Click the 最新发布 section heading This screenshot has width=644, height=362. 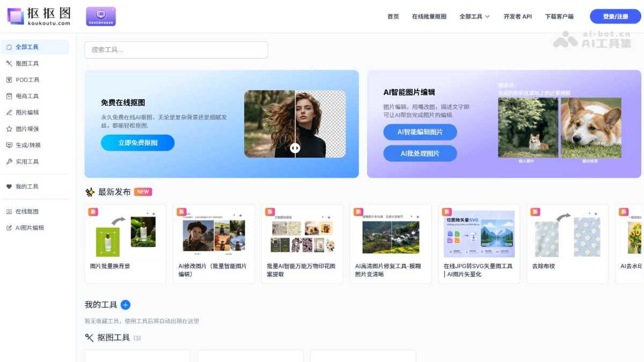pos(114,192)
